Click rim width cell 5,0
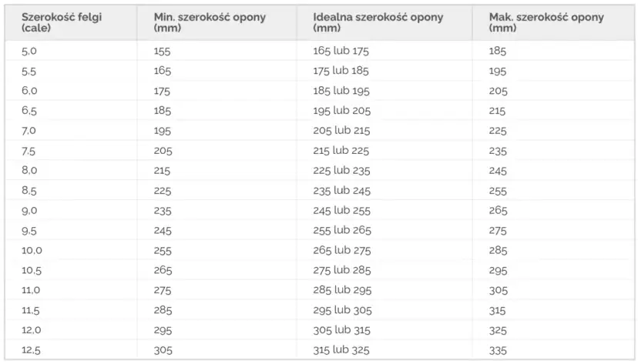The image size is (638, 364). coord(29,52)
